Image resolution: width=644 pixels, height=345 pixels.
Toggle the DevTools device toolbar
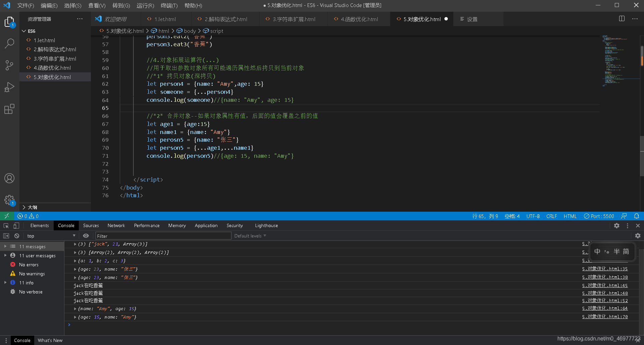pos(16,225)
